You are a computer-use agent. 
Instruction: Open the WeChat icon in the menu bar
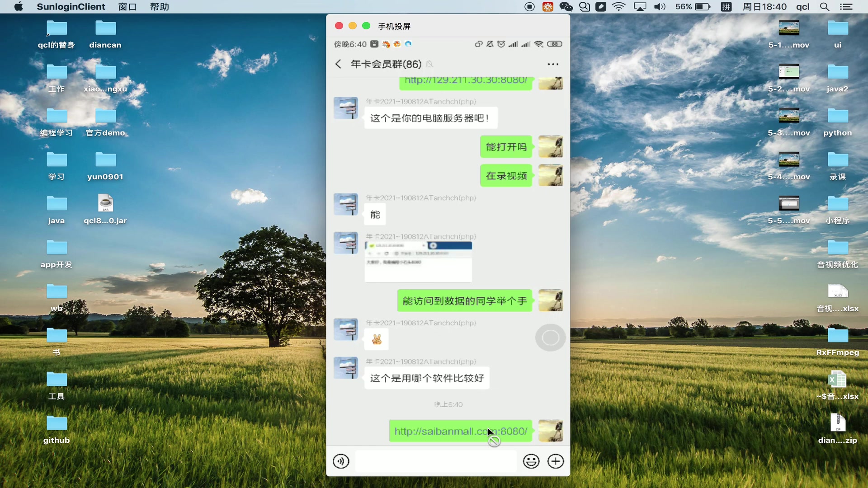pyautogui.click(x=566, y=7)
